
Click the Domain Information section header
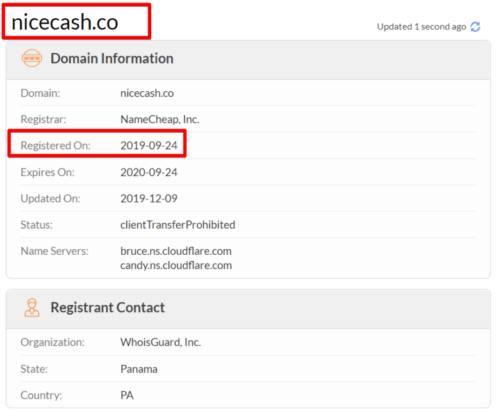coord(112,58)
